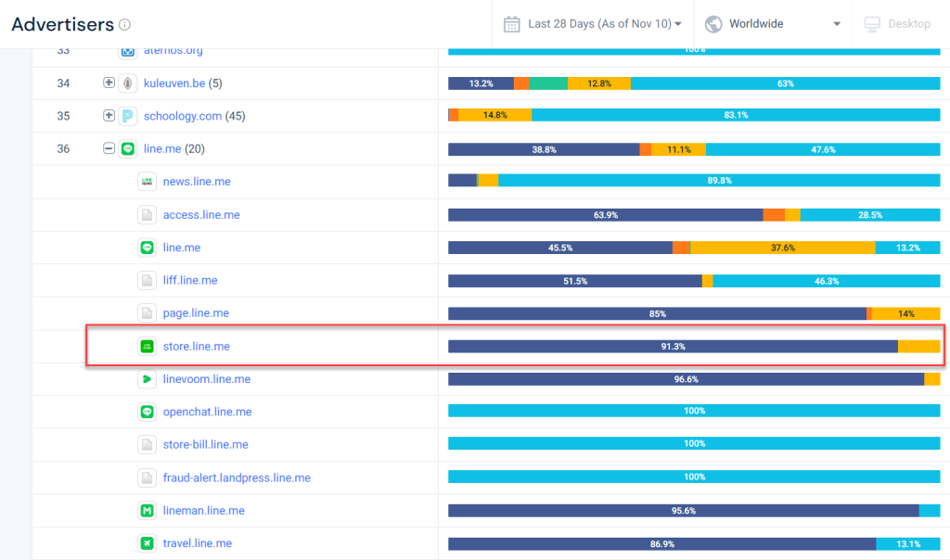Click the kuleuven.be favicon

click(x=128, y=83)
